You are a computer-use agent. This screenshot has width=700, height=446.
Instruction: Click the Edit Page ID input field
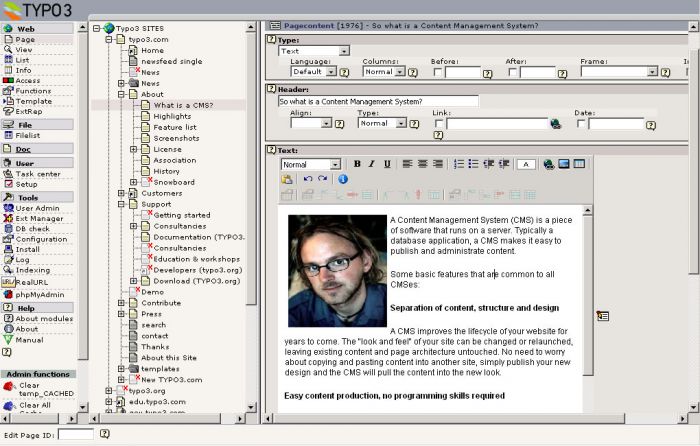pos(76,435)
